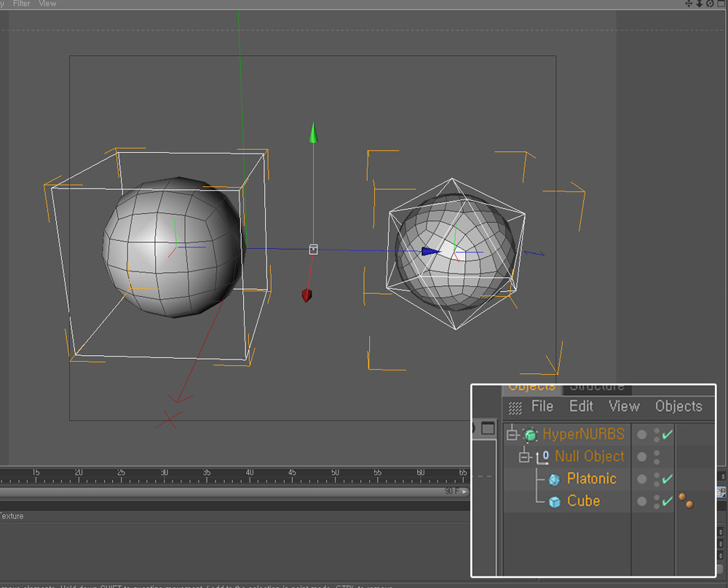The width and height of the screenshot is (728, 588).
Task: Select the Platonic item in object tree
Action: pos(591,479)
